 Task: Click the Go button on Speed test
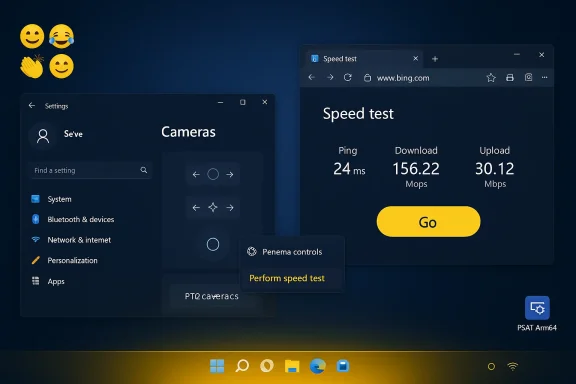[x=428, y=222]
